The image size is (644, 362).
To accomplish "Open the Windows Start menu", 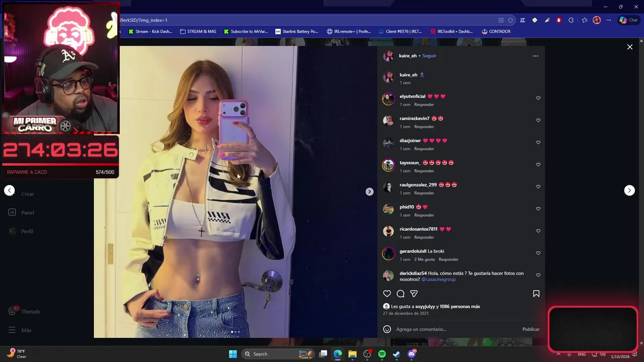I will coord(233,354).
